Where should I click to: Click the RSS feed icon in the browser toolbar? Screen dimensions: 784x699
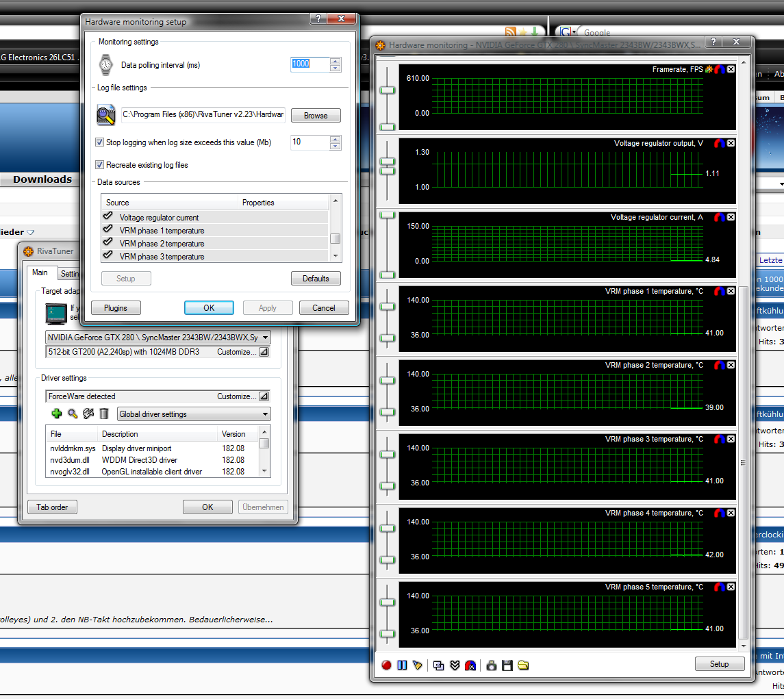[510, 32]
